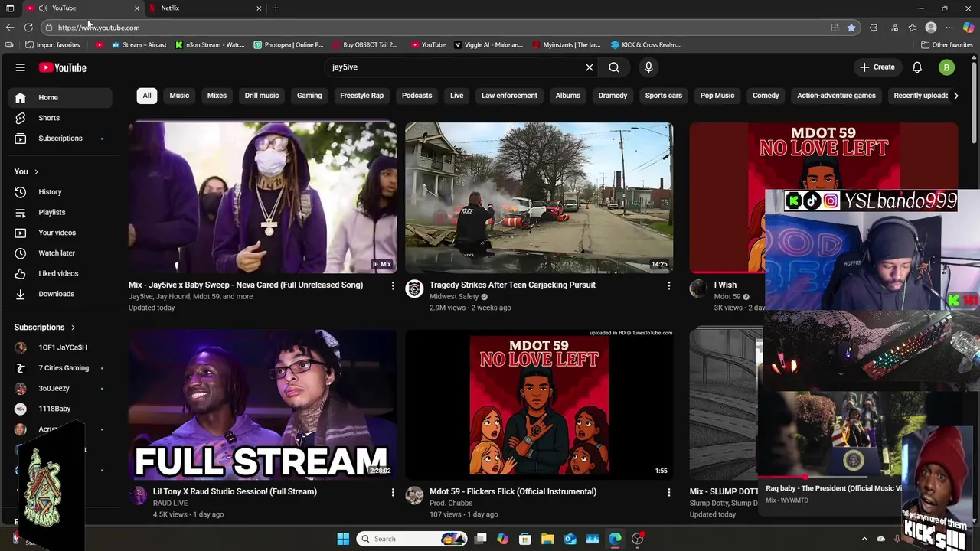Image resolution: width=980 pixels, height=551 pixels.
Task: Select the Live filter chip
Action: [x=457, y=96]
